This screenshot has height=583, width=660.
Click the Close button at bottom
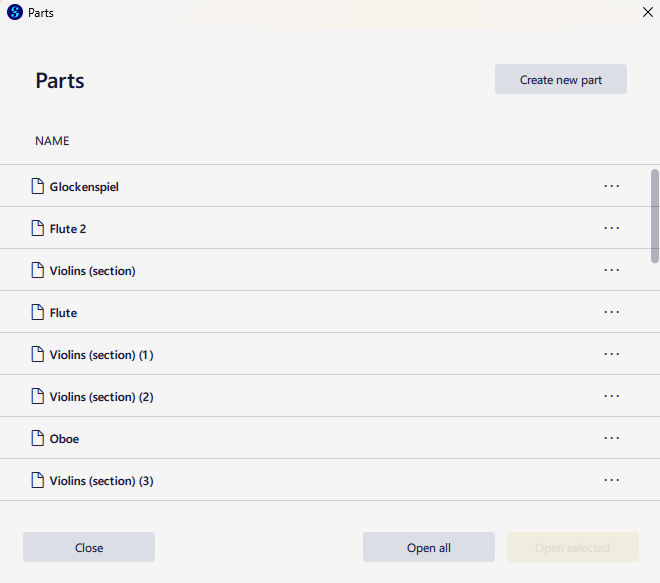point(89,547)
